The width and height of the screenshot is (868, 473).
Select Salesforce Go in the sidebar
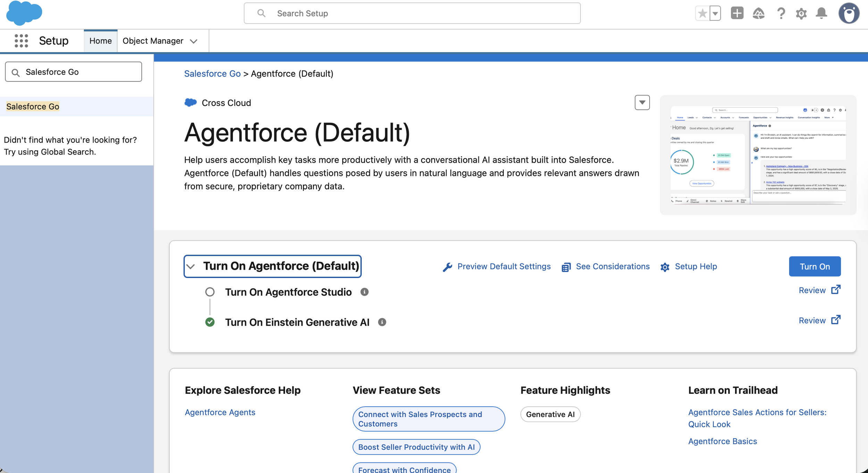click(x=33, y=106)
